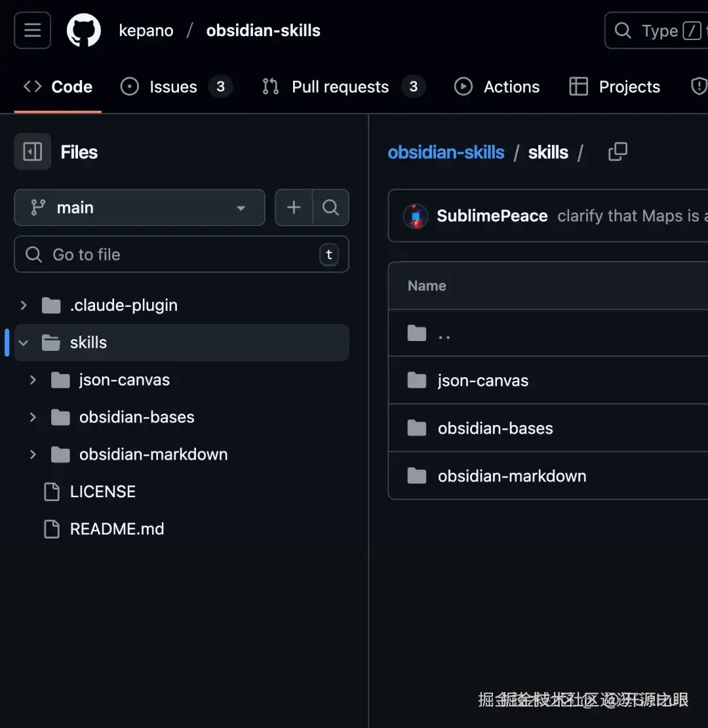Add a file with the plus button
The width and height of the screenshot is (708, 728).
tap(294, 207)
